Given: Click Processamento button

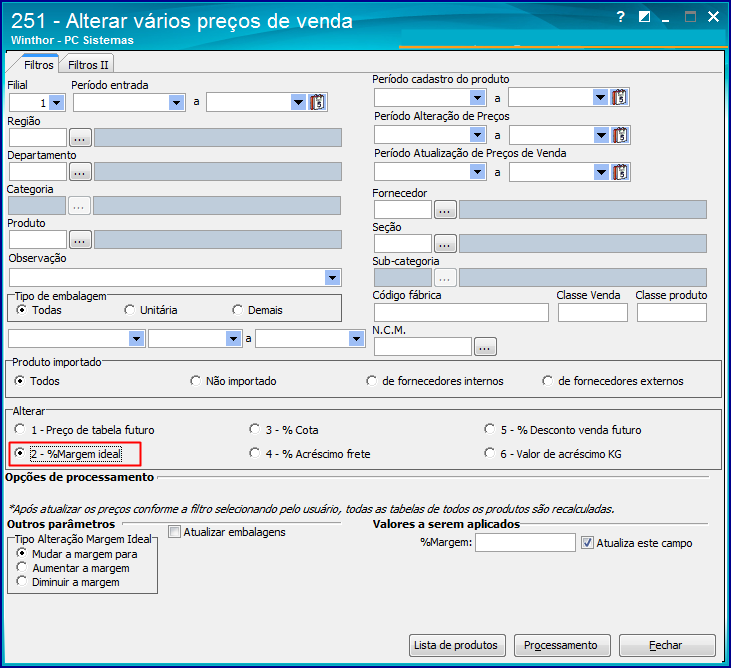Looking at the screenshot, I should (x=562, y=645).
